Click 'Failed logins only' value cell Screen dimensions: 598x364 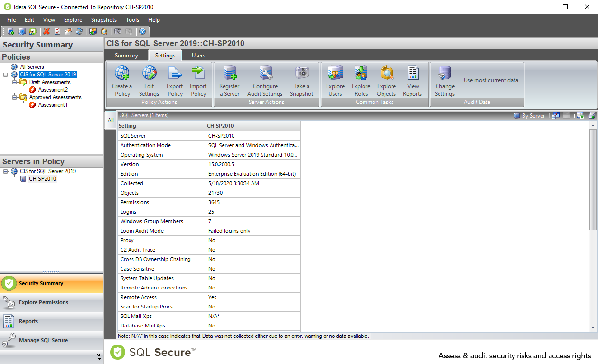pyautogui.click(x=253, y=231)
